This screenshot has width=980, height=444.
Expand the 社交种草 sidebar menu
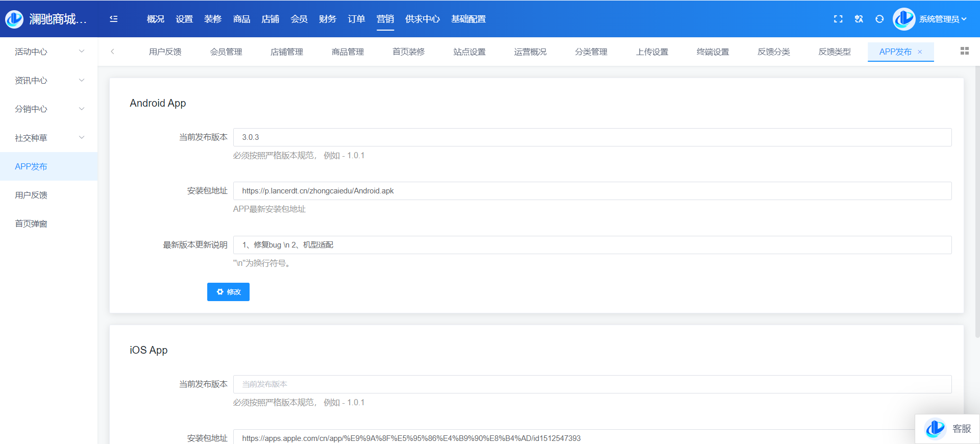(48, 138)
